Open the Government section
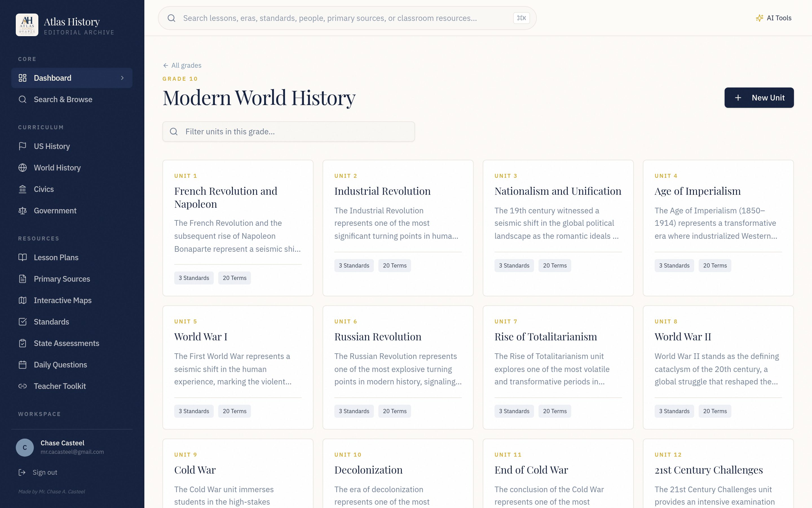Screen dimensions: 812x508 click(x=72, y=211)
